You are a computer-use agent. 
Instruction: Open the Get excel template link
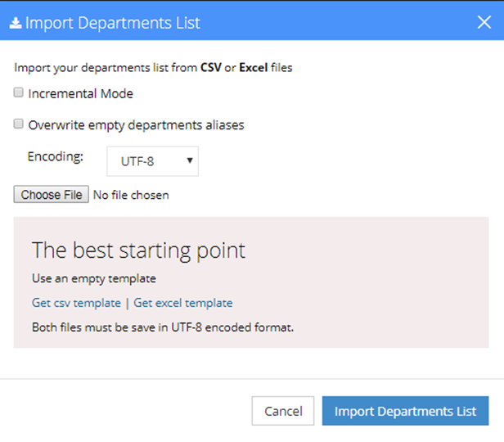point(183,303)
